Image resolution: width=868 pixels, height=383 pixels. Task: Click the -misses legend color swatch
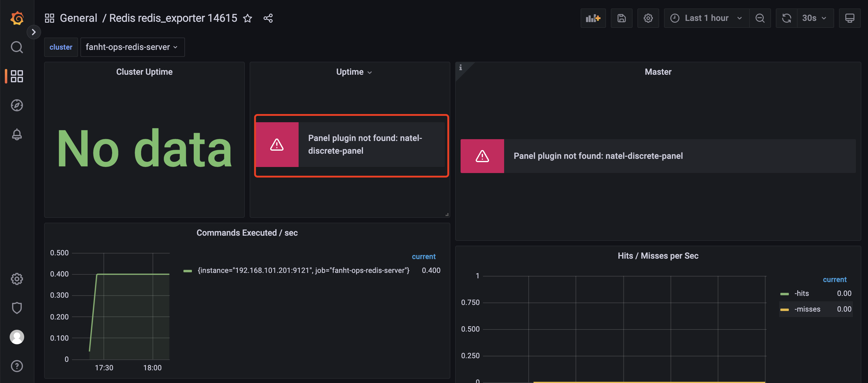[785, 309]
